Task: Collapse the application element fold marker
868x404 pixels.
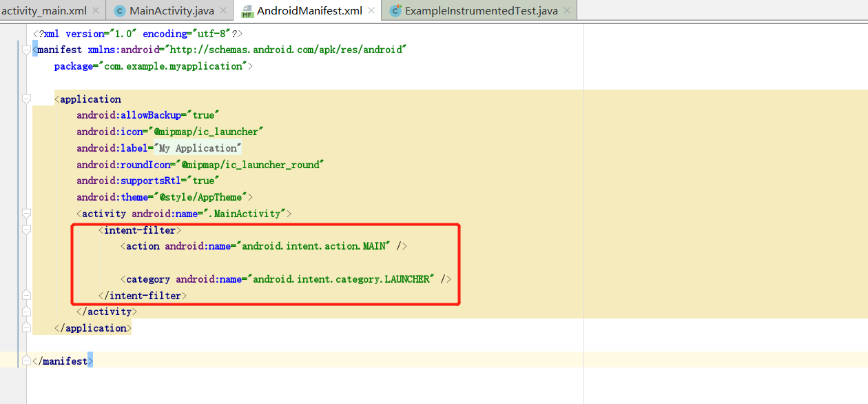Action: point(27,99)
